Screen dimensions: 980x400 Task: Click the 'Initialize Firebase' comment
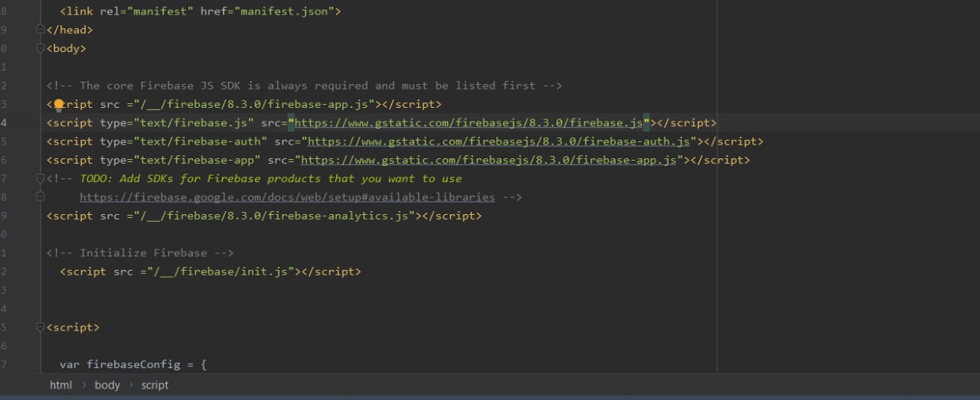[140, 253]
